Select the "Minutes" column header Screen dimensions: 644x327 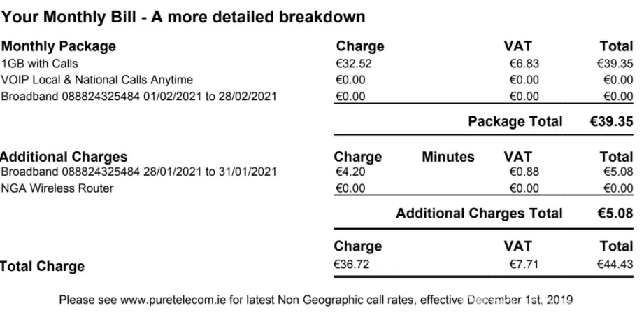(448, 158)
